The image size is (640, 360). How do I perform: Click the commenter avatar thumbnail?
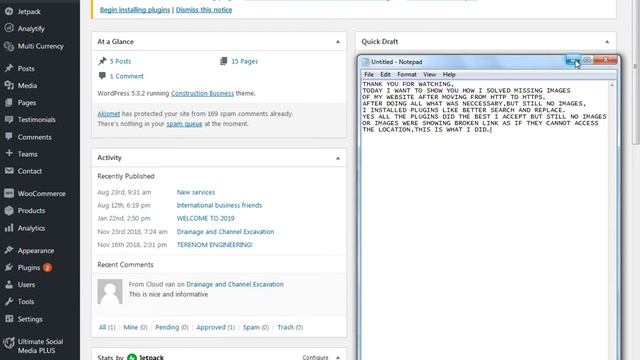pyautogui.click(x=110, y=291)
